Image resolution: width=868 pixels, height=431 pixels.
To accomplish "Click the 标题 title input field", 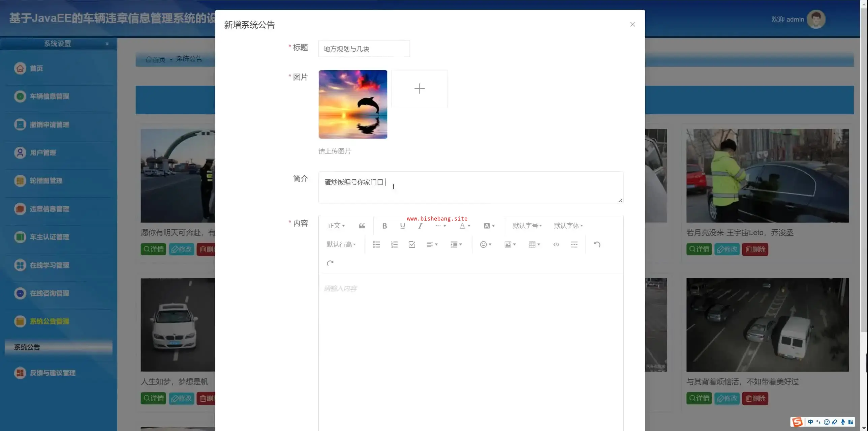I will point(364,49).
